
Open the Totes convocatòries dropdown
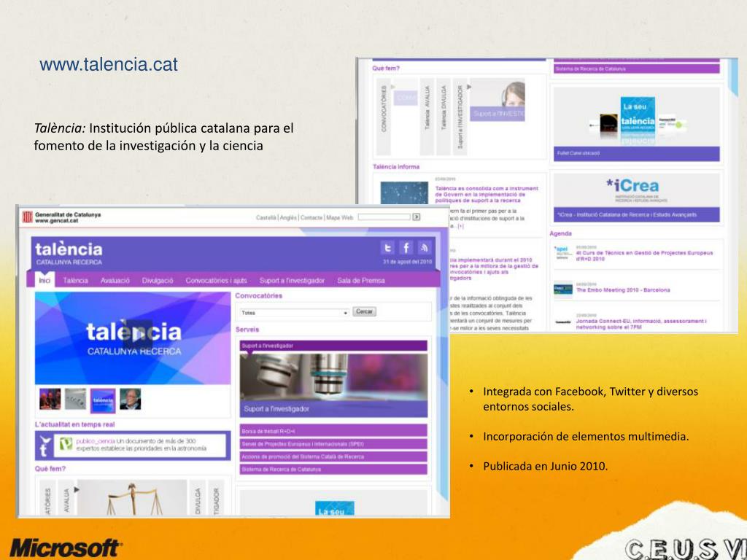[x=295, y=312]
